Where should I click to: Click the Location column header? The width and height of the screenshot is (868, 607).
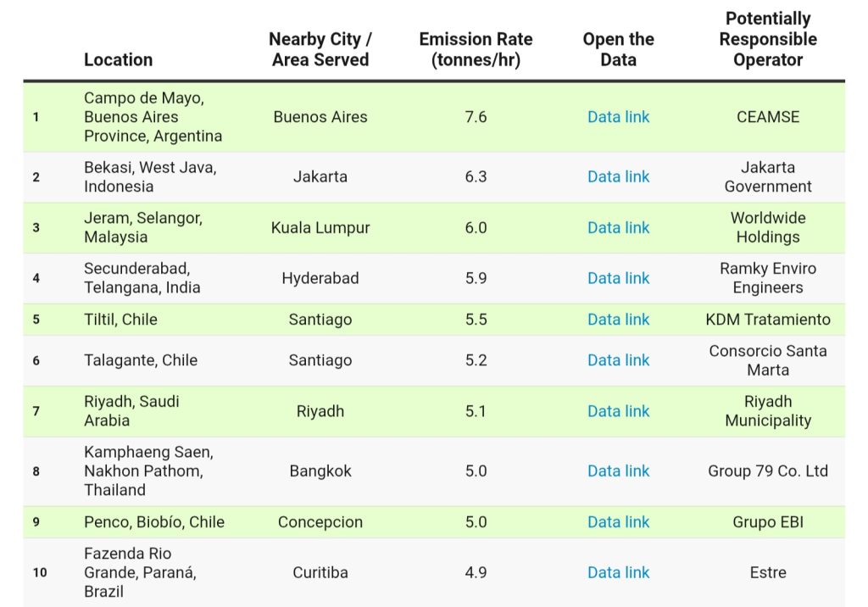click(x=119, y=59)
